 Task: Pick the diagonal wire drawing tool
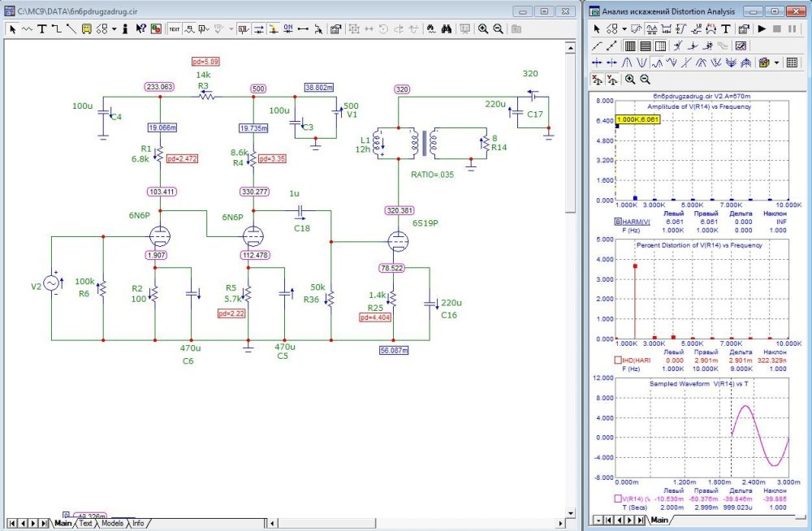[71, 28]
